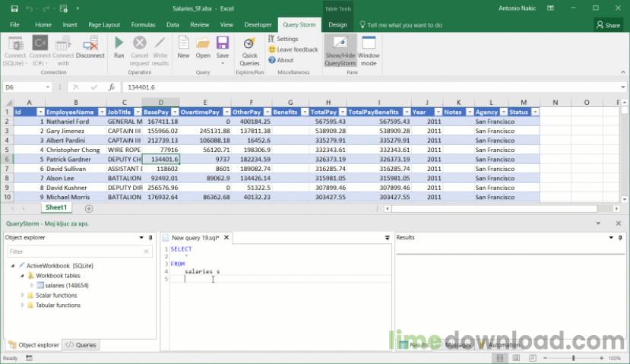The image size is (630, 364).
Task: Select Normal view in status bar
Action: [500, 358]
